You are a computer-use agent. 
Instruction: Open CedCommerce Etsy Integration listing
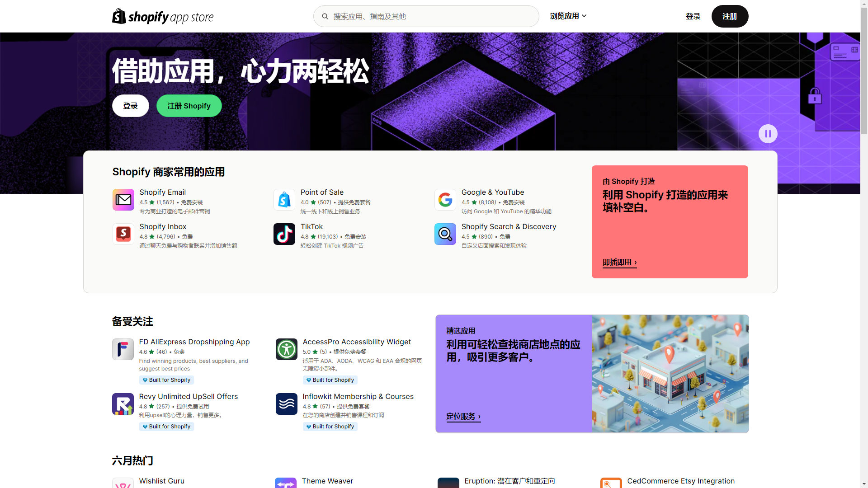pyautogui.click(x=680, y=481)
